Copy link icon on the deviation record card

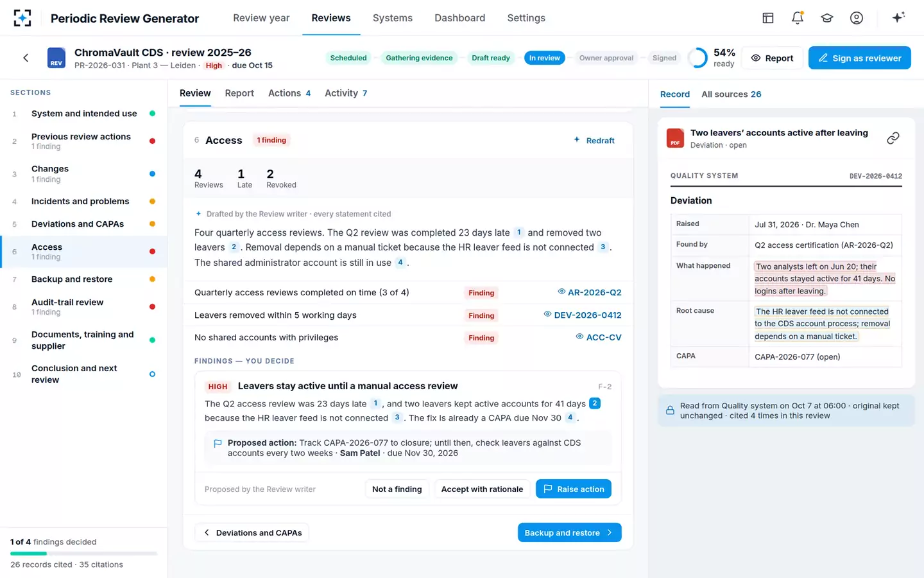pos(893,138)
